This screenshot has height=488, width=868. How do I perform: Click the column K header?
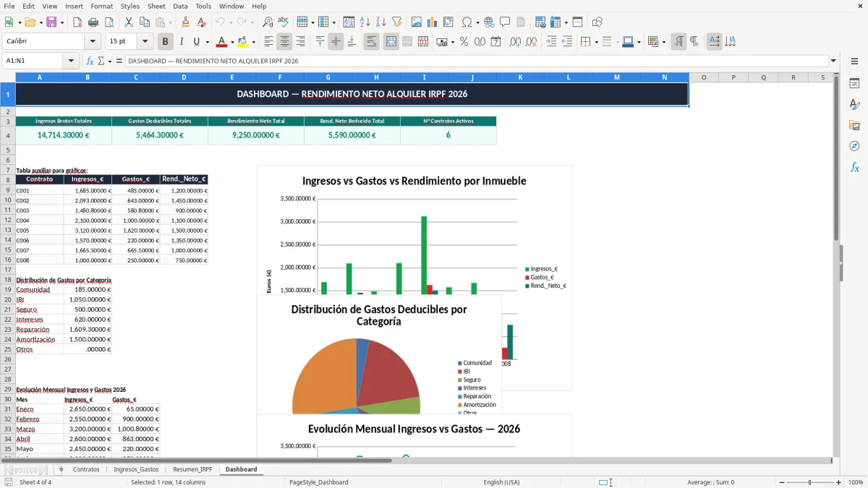coord(520,77)
